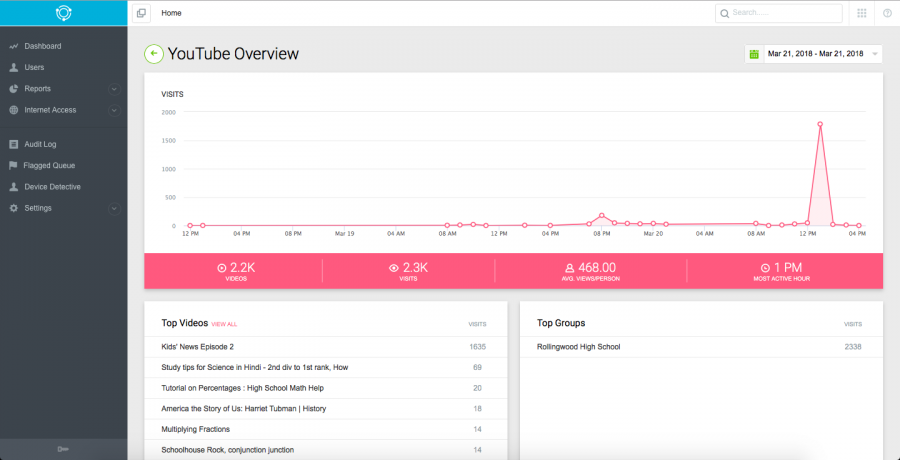This screenshot has height=460, width=900.
Task: Click the Audit Log list icon
Action: coord(14,145)
